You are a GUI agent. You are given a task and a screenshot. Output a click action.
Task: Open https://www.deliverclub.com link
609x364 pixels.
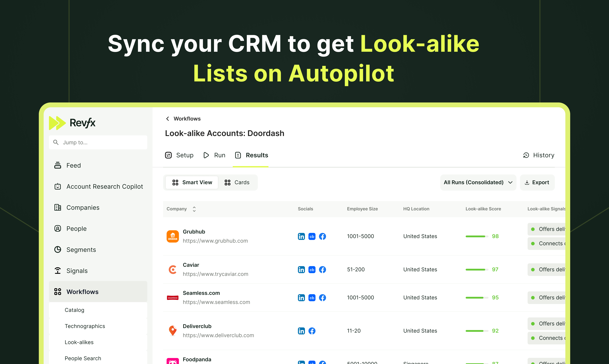[x=218, y=335]
